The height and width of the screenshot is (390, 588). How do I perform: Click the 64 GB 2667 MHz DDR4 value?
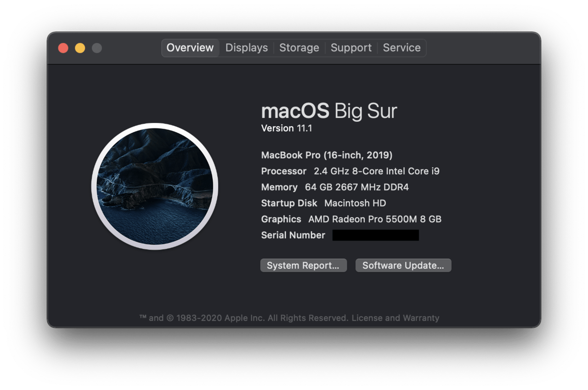(x=357, y=187)
